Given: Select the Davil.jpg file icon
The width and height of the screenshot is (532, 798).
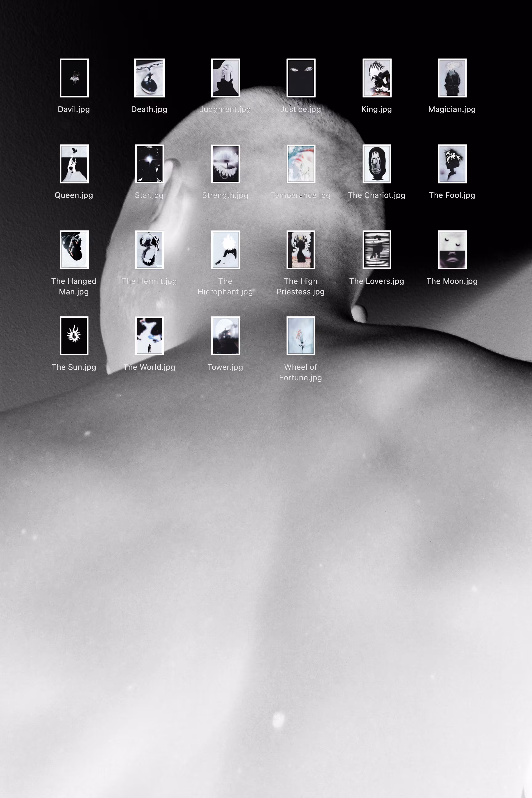Looking at the screenshot, I should click(74, 78).
